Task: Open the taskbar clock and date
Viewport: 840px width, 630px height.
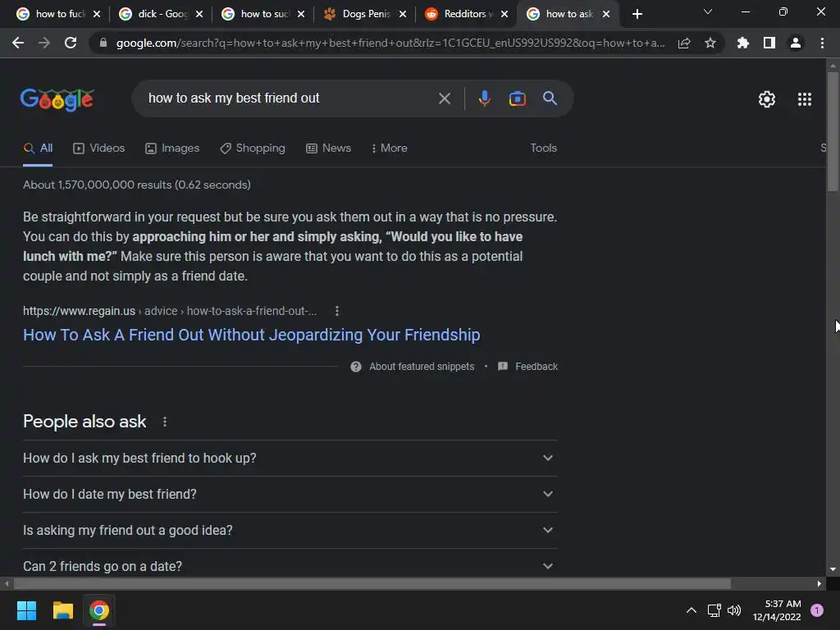Action: pyautogui.click(x=777, y=610)
